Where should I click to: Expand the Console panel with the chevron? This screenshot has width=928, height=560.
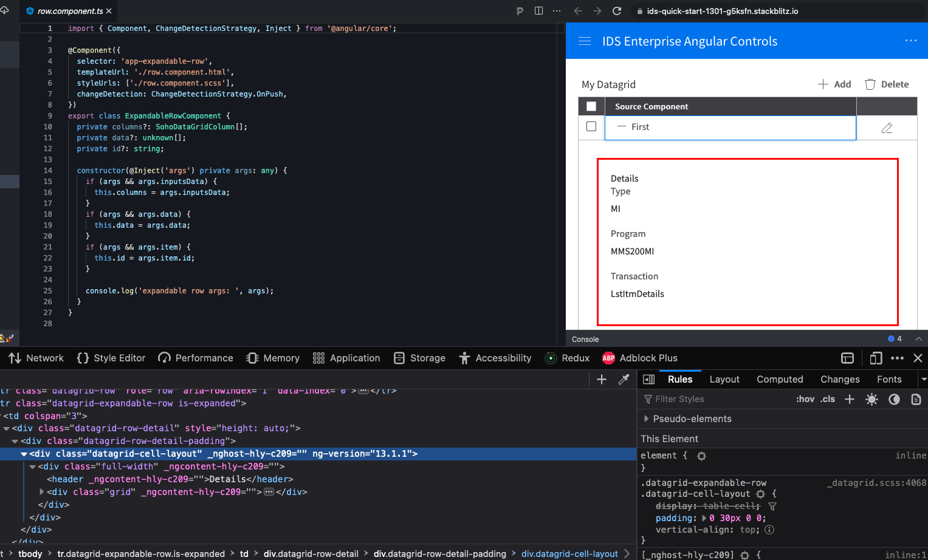pos(919,339)
